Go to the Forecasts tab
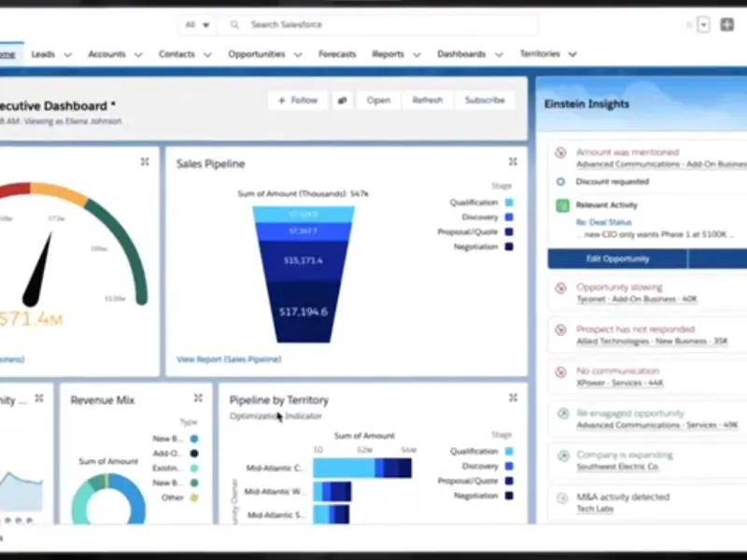 coord(337,54)
